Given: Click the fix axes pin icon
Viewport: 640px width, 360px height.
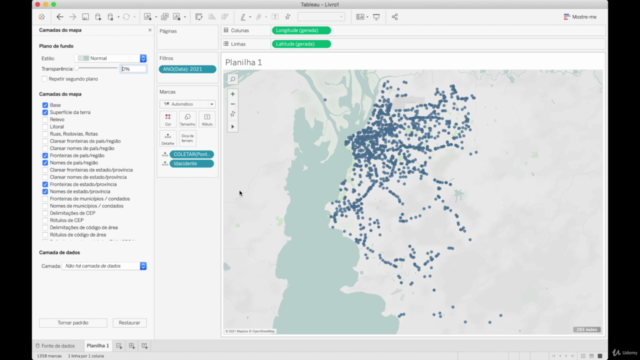Looking at the screenshot, I should point(288,17).
